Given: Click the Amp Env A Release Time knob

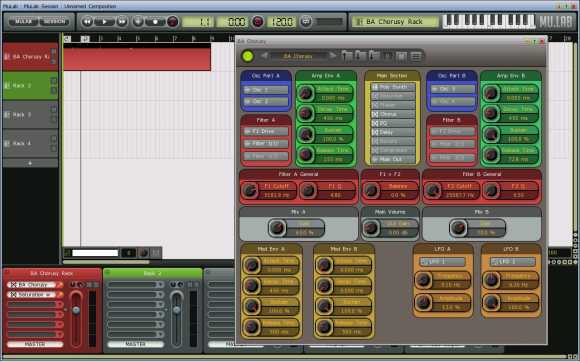Looking at the screenshot, I should point(306,154).
